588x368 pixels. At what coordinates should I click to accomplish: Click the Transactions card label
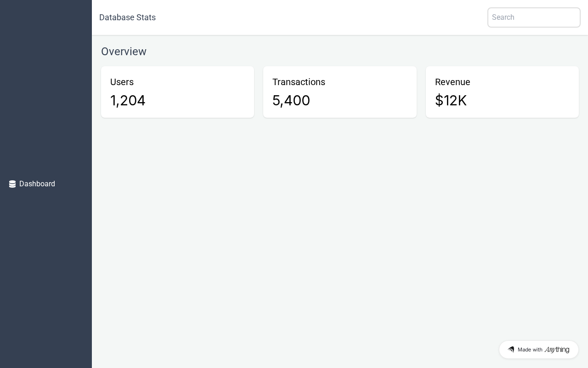pos(299,82)
